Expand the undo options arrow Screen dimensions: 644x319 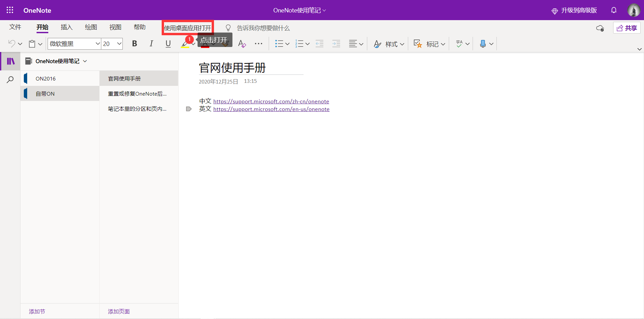point(20,44)
